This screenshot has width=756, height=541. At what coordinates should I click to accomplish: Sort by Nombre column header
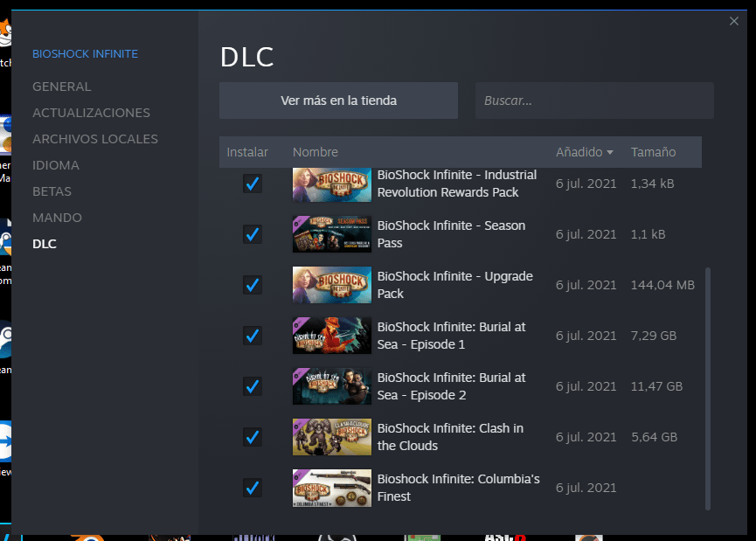[316, 152]
